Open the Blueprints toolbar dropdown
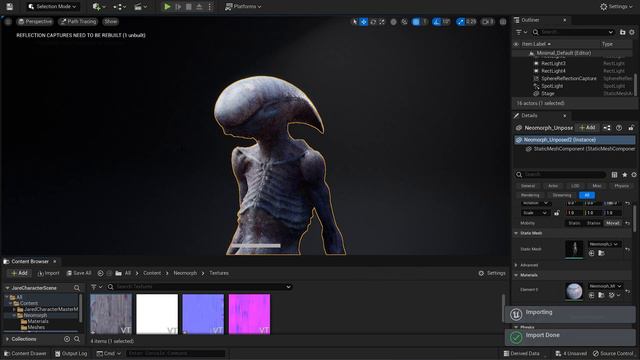The height and width of the screenshot is (360, 640). pos(120,7)
